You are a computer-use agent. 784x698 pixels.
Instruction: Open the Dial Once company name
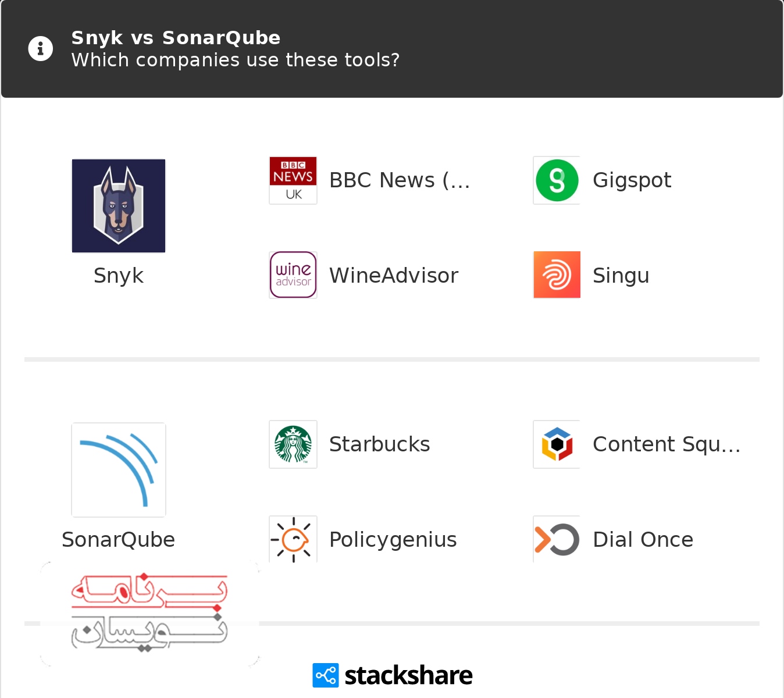(643, 539)
